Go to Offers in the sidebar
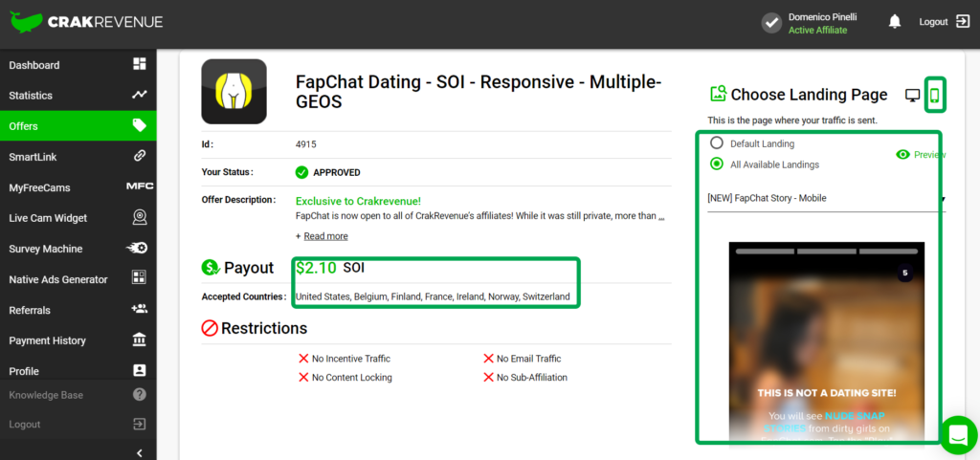 (x=23, y=126)
